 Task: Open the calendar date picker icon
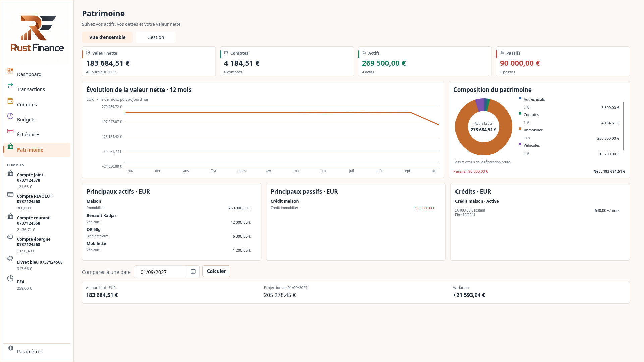pyautogui.click(x=193, y=271)
